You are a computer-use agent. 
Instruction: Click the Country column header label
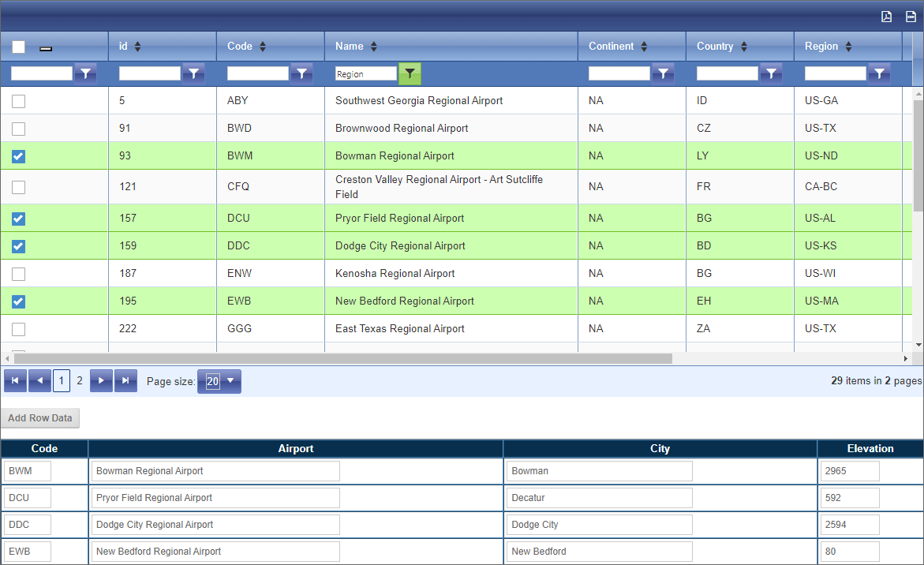(715, 46)
